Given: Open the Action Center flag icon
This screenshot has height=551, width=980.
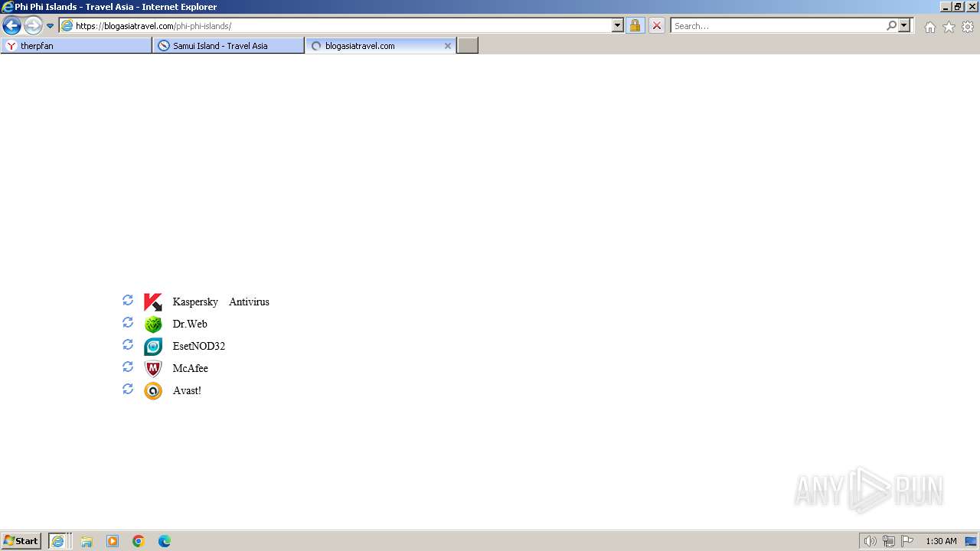Looking at the screenshot, I should point(907,541).
